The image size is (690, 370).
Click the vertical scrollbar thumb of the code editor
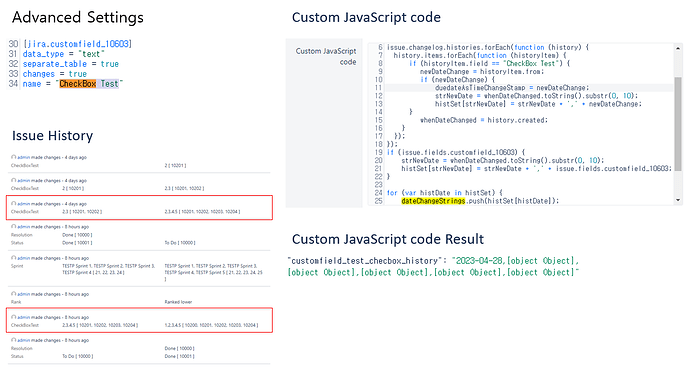678,124
